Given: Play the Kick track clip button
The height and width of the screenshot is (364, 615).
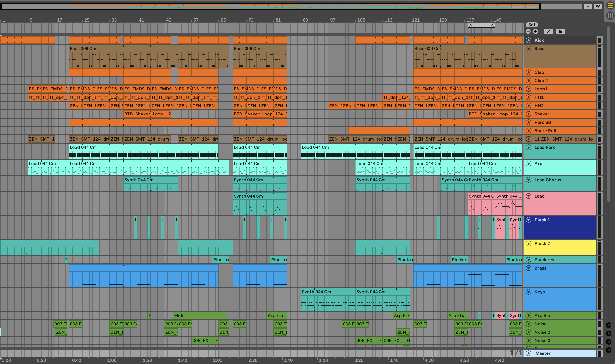Looking at the screenshot, I should point(529,40).
